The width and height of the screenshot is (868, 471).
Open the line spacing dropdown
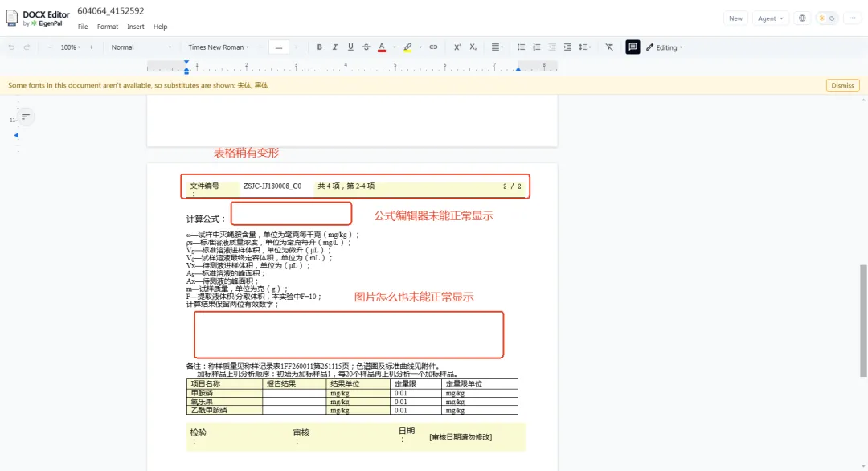[584, 47]
